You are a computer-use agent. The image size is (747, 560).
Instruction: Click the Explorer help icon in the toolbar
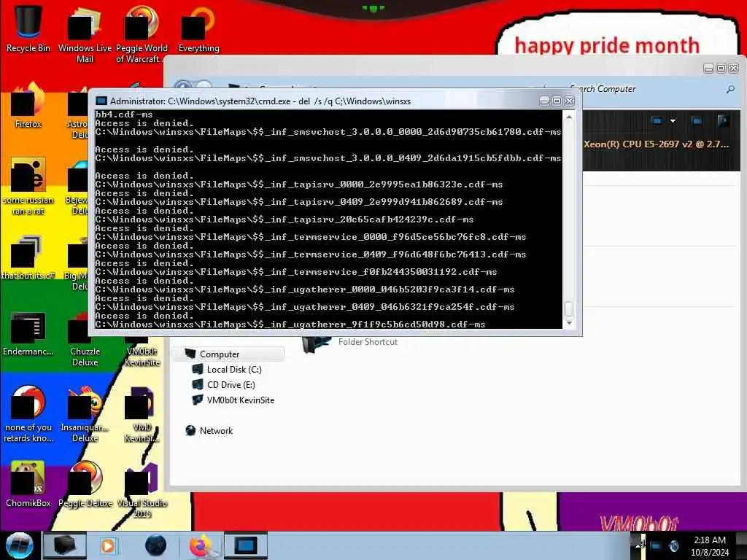tap(723, 121)
